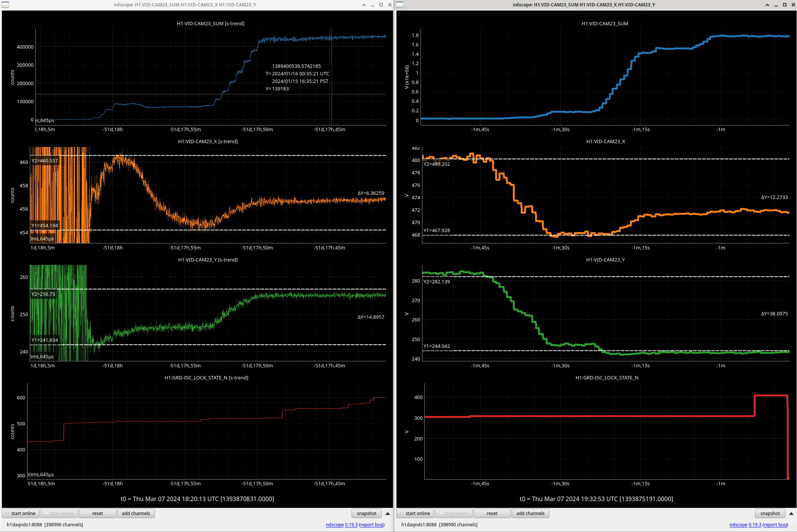
Task: Click the H1:VID-CAM23_SUM [s-trend] plot title
Action: 210,23
